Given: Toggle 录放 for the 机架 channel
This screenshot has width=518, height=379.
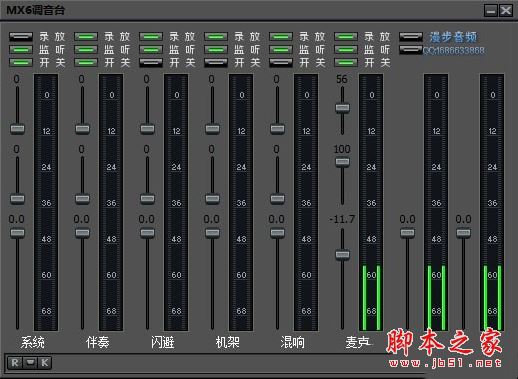Looking at the screenshot, I should click(216, 36).
